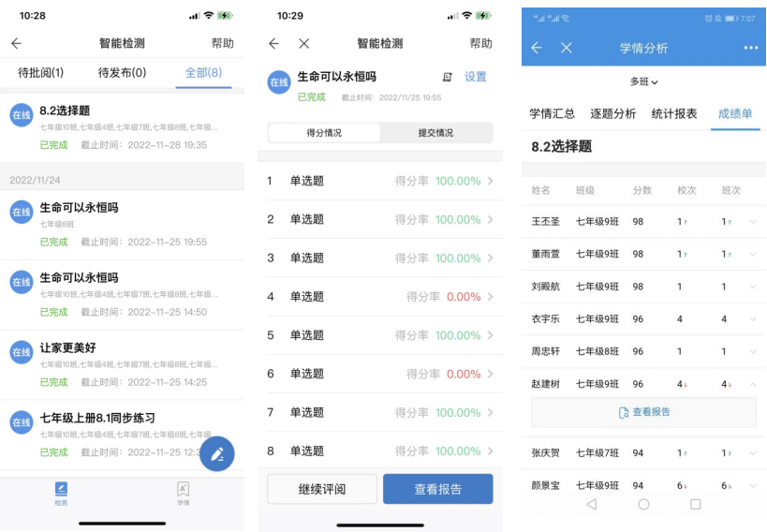This screenshot has height=532, width=767.
Task: Switch to the 提交情况 segment
Action: pos(435,133)
